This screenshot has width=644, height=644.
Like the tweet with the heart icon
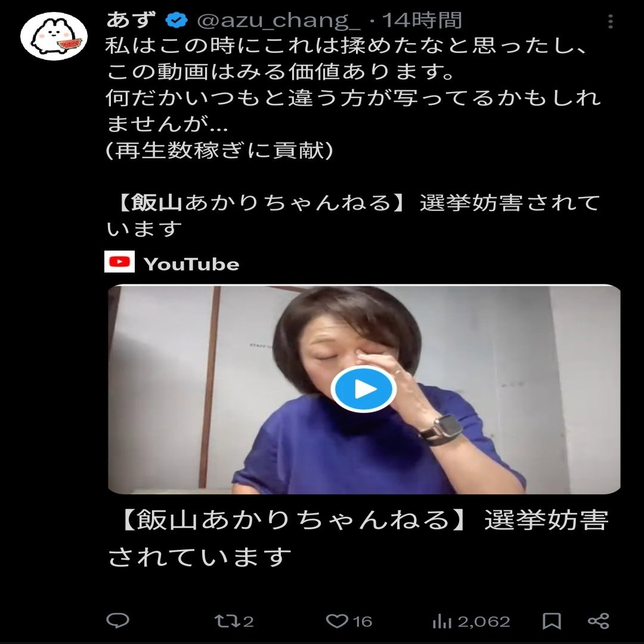tap(337, 621)
